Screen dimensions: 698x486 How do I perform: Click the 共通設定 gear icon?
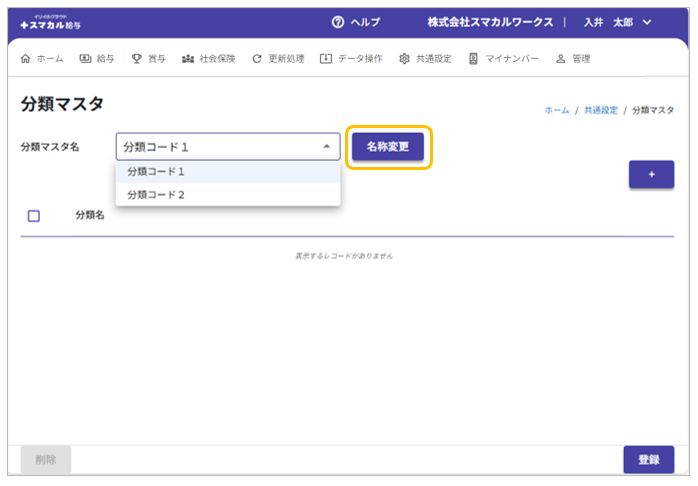tap(404, 59)
